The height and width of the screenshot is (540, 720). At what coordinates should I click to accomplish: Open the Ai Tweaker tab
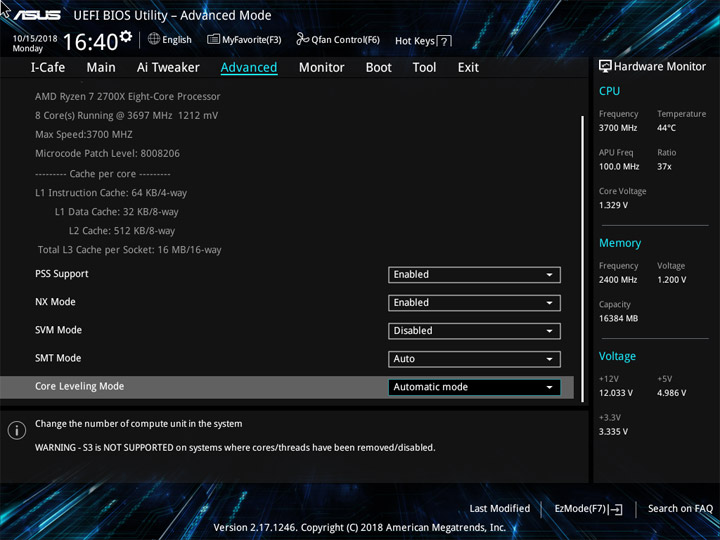pyautogui.click(x=168, y=68)
